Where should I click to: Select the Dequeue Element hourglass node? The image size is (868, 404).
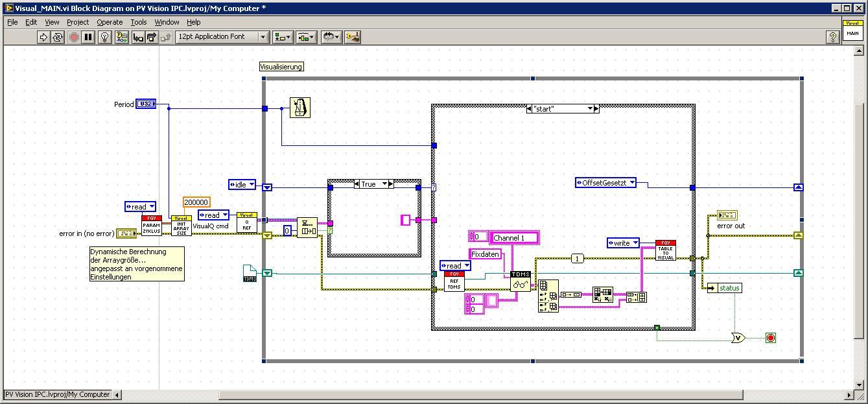307,227
